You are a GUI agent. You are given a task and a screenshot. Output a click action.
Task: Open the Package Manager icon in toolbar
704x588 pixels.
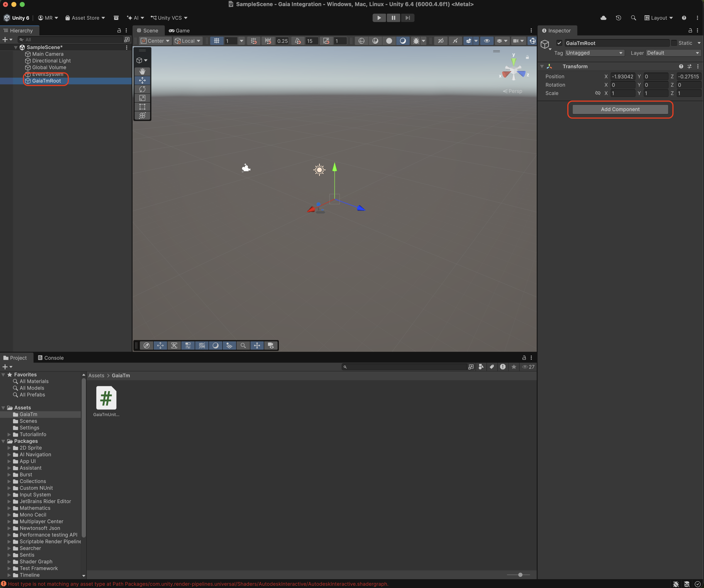coord(116,18)
